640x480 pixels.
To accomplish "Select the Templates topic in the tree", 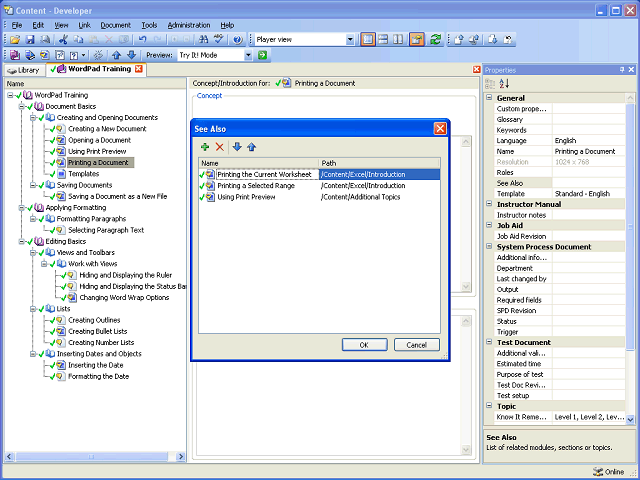I will tap(84, 174).
